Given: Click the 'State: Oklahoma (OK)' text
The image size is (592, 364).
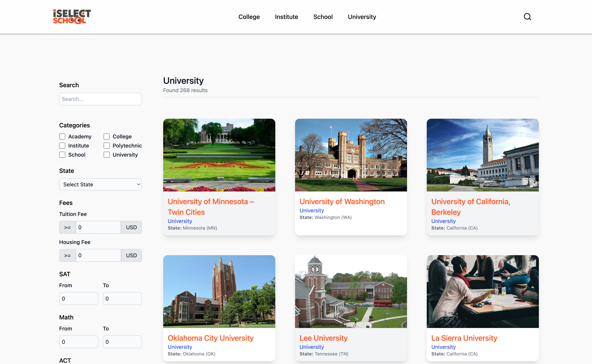Looking at the screenshot, I should 192,354.
